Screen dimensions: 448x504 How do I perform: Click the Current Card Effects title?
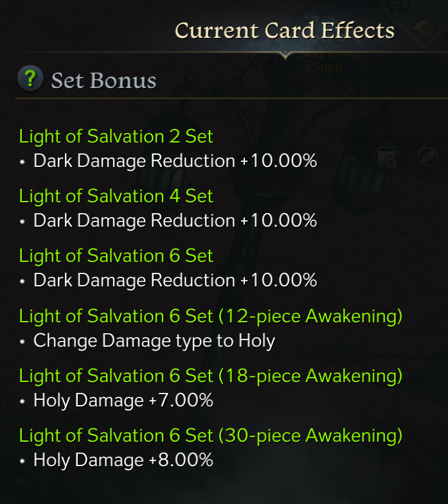(284, 30)
